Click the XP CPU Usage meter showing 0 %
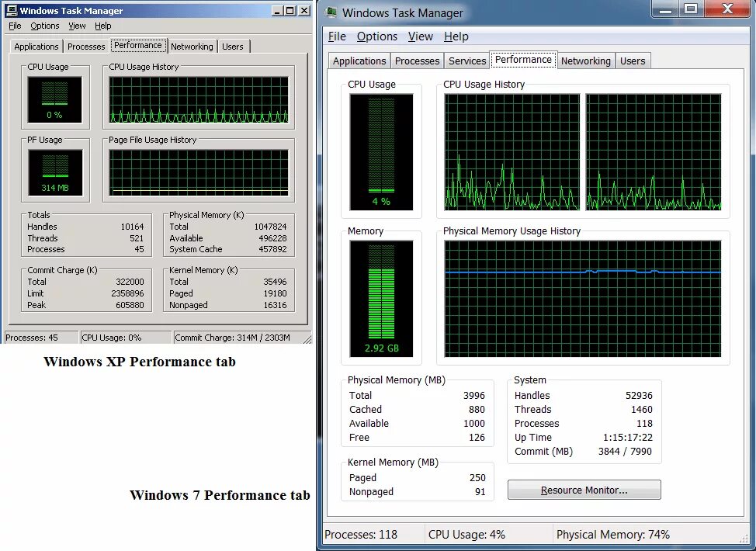The image size is (756, 551). (x=54, y=100)
